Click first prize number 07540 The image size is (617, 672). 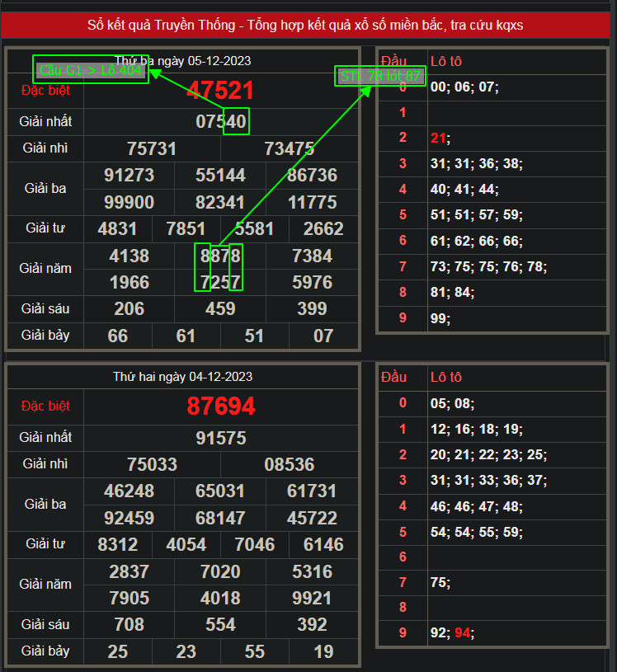coord(221,122)
